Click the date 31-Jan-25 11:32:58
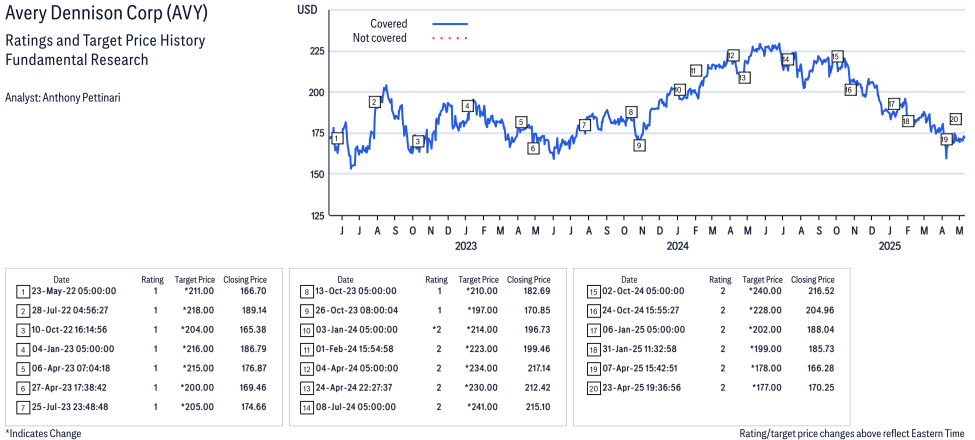 641,349
